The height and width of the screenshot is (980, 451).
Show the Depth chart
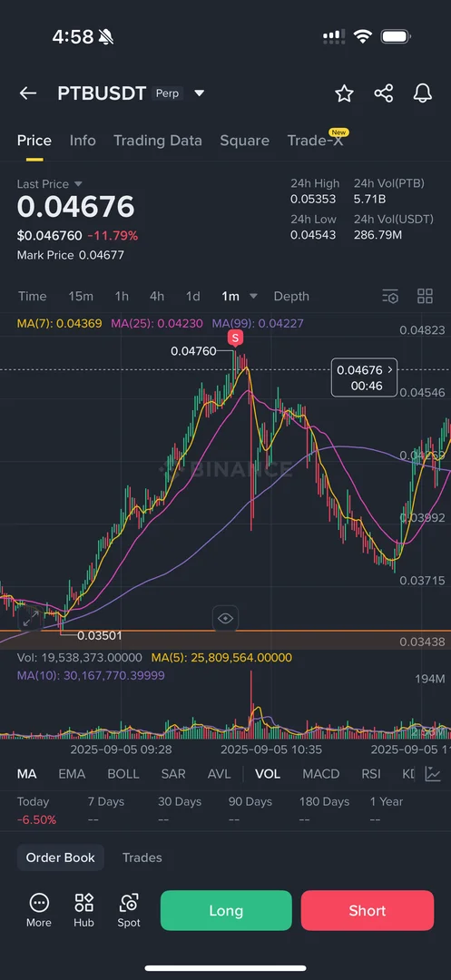pyautogui.click(x=291, y=296)
